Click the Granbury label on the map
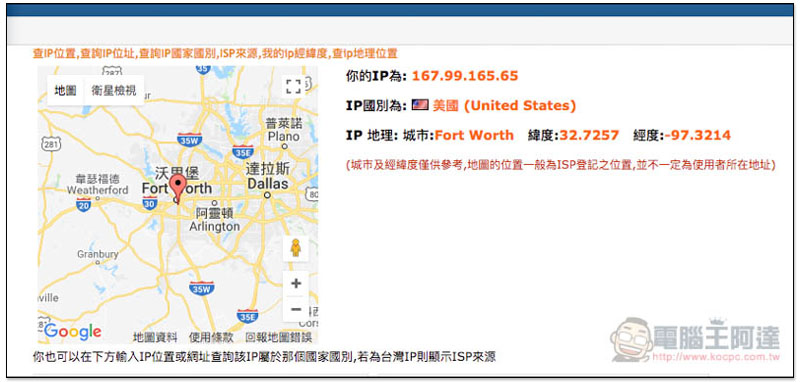Viewport: 800px width, 382px height. 97,253
